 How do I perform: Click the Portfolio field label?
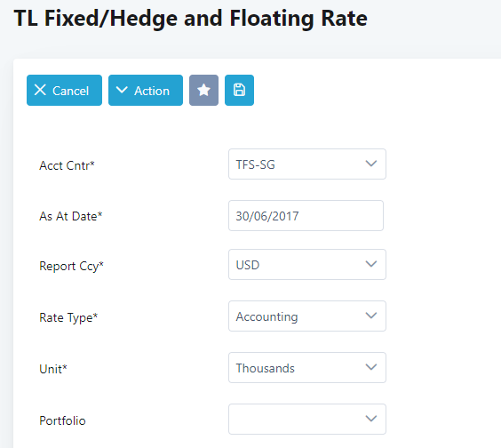pos(62,420)
